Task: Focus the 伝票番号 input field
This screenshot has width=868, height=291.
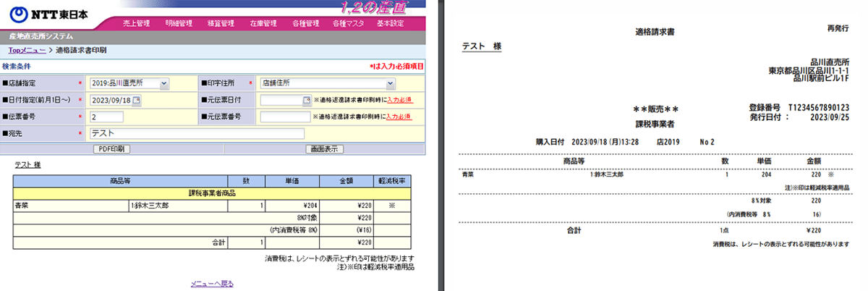Action: [107, 117]
